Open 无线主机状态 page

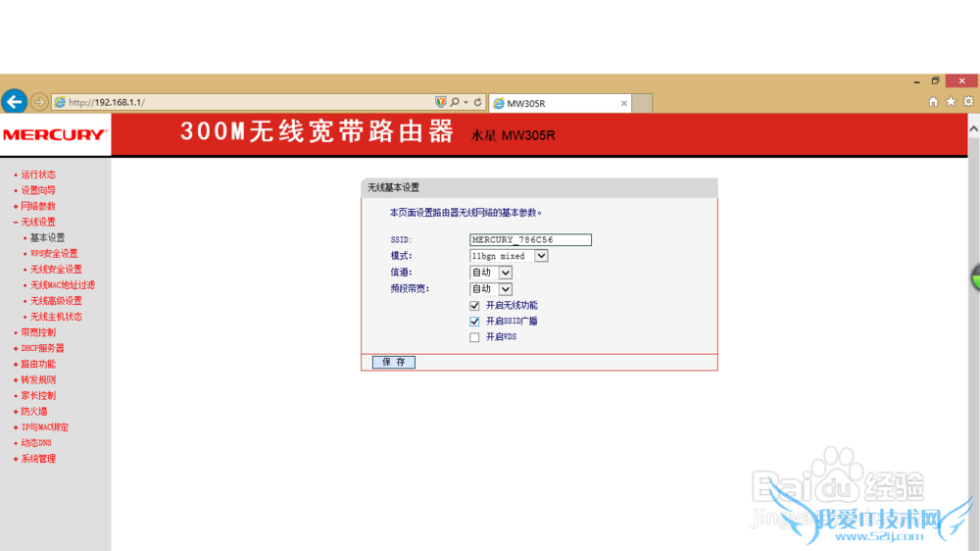(56, 317)
